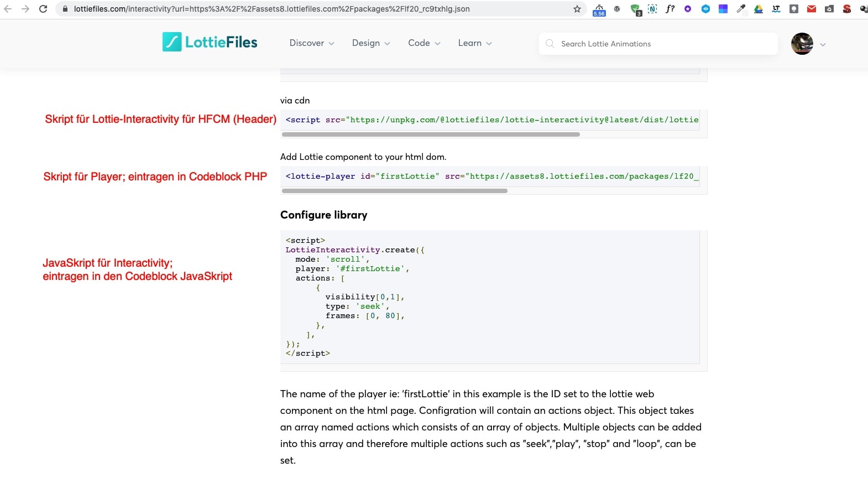Click the scrollbar under the script src code
Viewport: 868px width, 483px height.
pyautogui.click(x=431, y=134)
